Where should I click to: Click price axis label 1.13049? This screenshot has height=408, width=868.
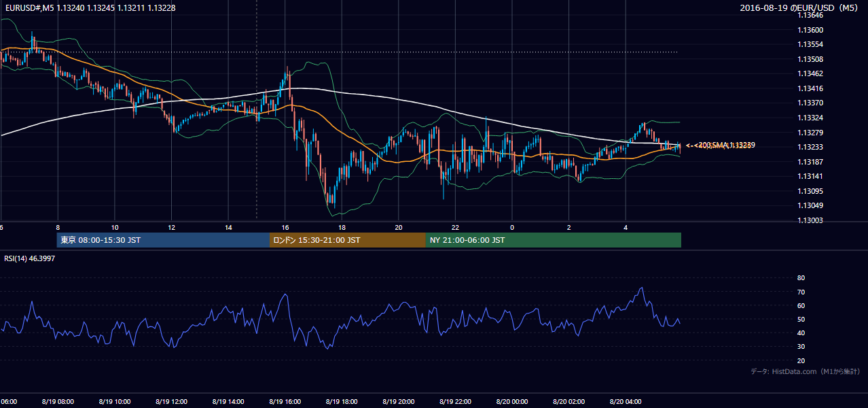(x=810, y=205)
